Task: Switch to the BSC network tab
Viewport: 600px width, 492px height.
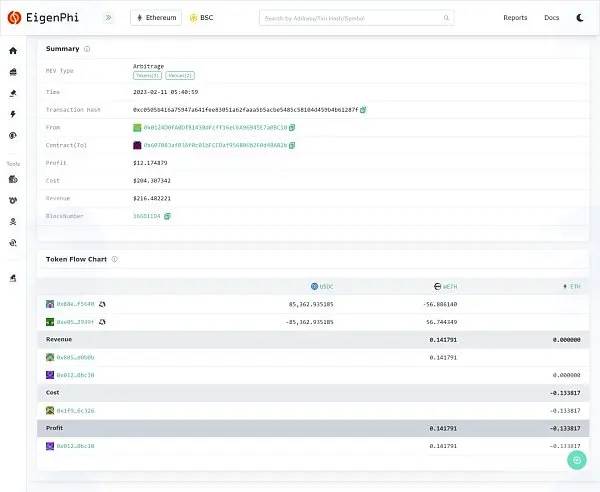Action: (202, 18)
